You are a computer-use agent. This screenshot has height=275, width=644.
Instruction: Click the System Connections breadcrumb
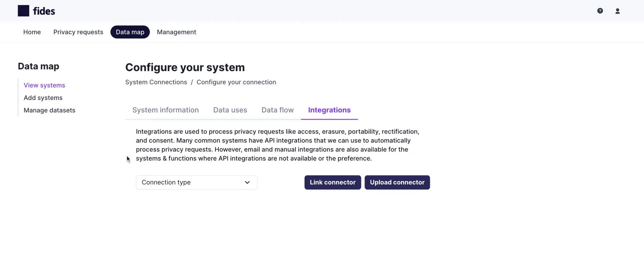click(156, 82)
